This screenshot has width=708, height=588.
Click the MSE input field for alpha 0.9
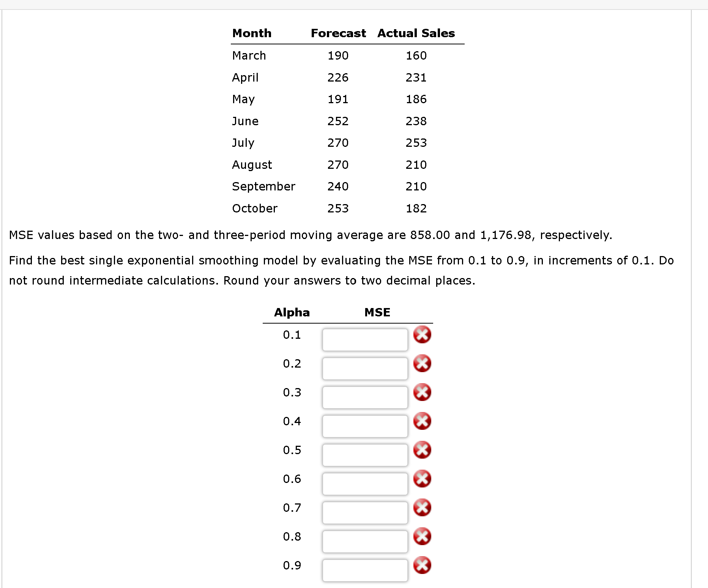tap(365, 570)
